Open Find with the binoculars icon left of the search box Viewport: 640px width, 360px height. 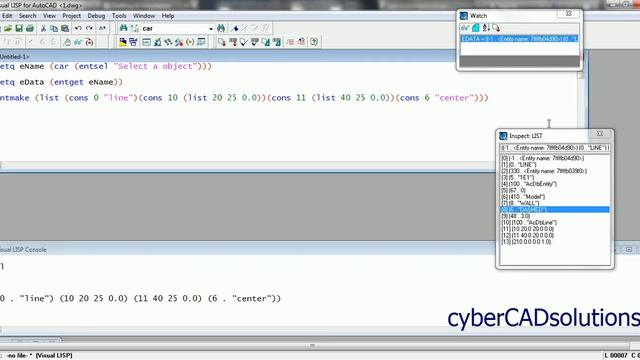pyautogui.click(x=123, y=28)
